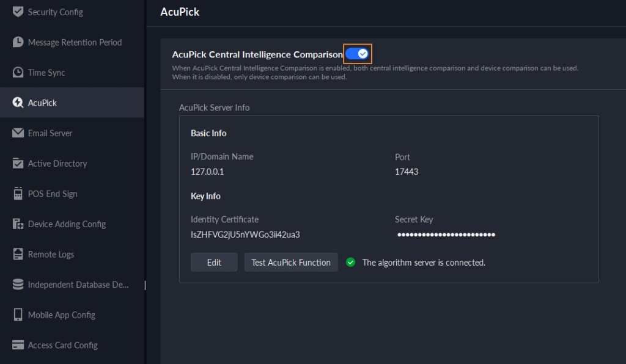Click the masked Secret Key field
Screen dimensions: 626x364
446,235
